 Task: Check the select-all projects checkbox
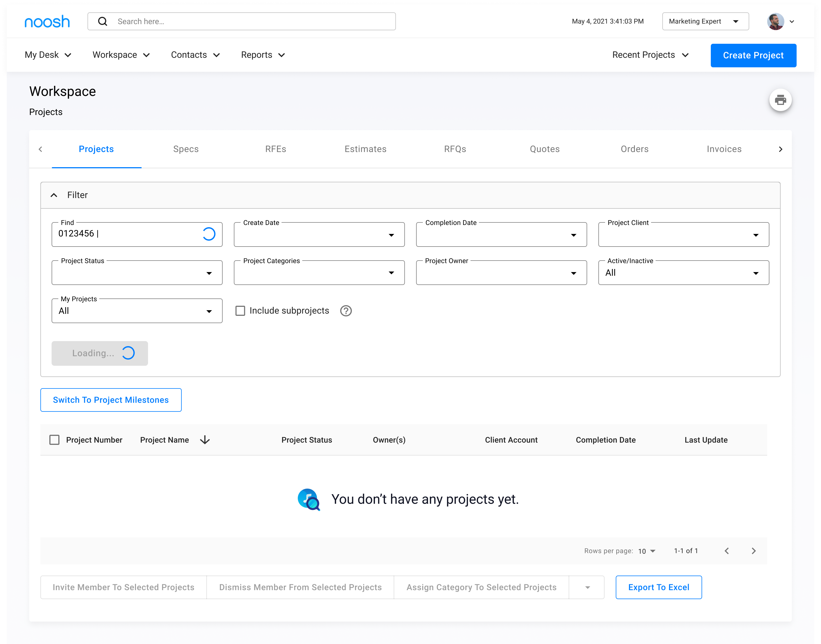(54, 440)
